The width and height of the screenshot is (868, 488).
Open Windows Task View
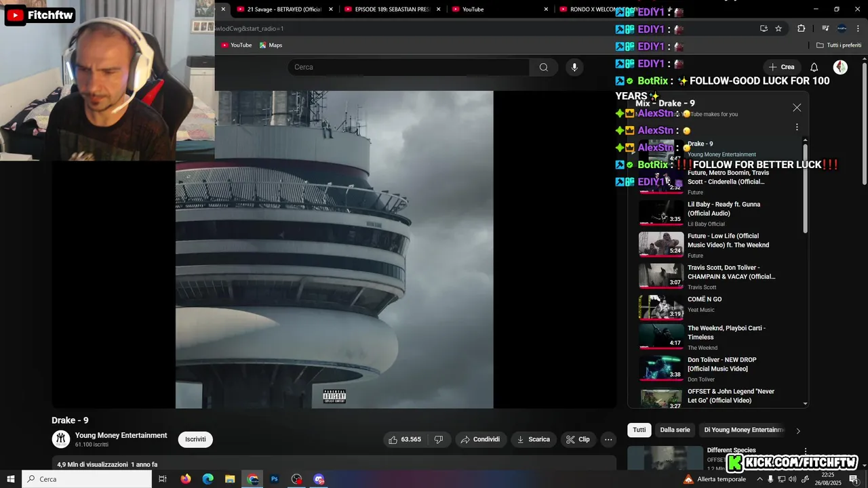163,479
